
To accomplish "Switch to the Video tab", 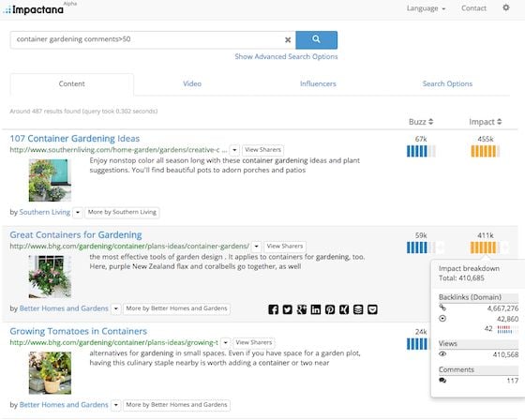I will click(192, 83).
